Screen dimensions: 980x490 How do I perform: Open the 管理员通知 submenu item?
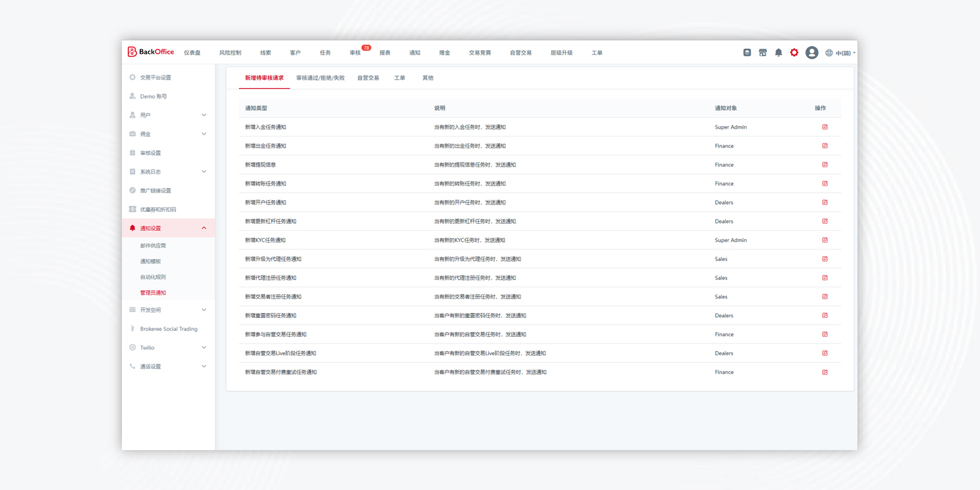[x=153, y=293]
